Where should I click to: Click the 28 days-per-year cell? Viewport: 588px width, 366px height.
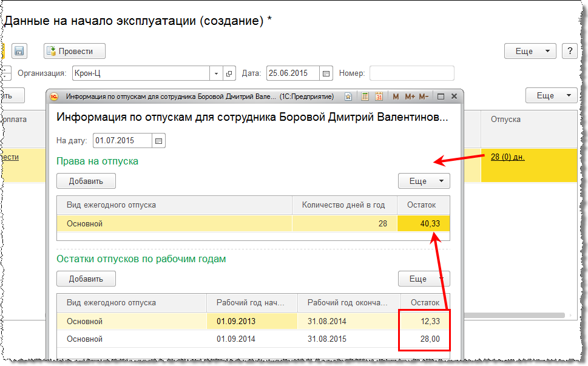click(345, 223)
